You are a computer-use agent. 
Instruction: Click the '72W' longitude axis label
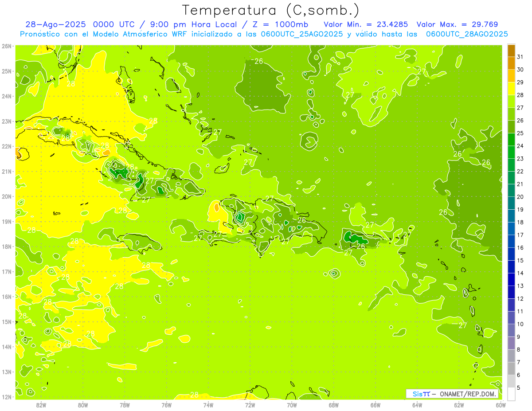point(250,404)
